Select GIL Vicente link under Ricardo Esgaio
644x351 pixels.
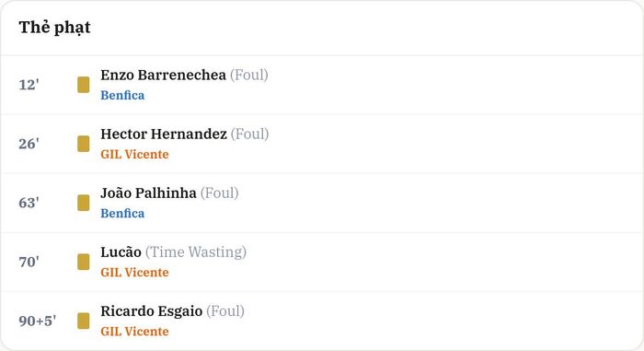[x=134, y=332]
